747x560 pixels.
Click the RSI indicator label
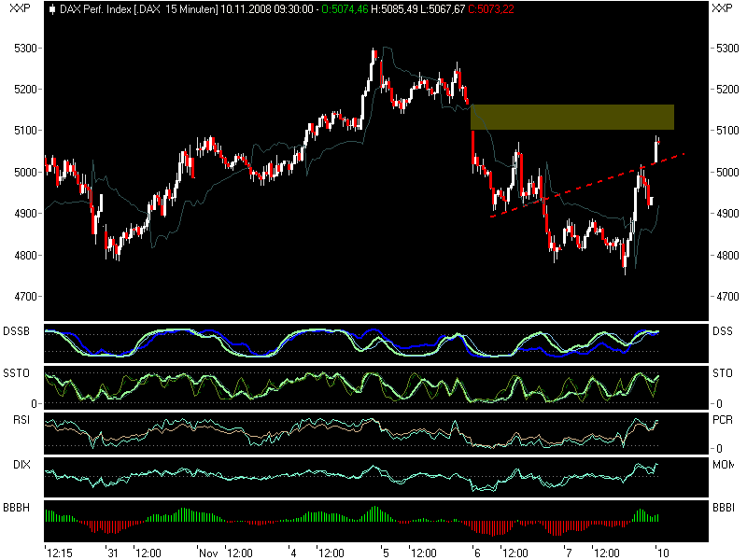21,419
